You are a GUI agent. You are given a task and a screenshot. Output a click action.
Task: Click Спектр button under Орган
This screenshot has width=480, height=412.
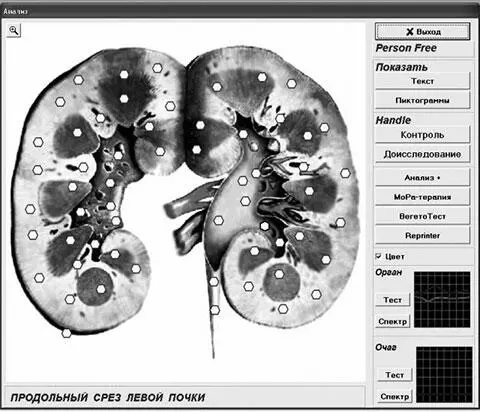(393, 321)
